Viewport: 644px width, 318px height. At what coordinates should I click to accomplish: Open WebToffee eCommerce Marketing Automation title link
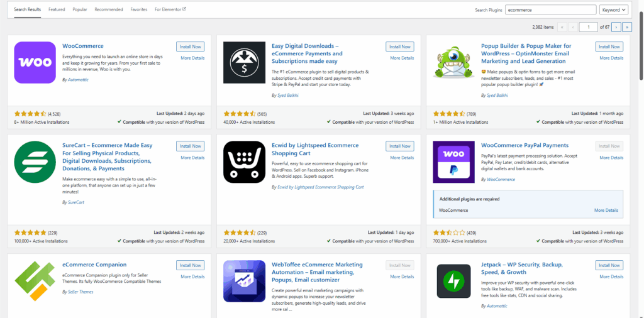pos(317,272)
